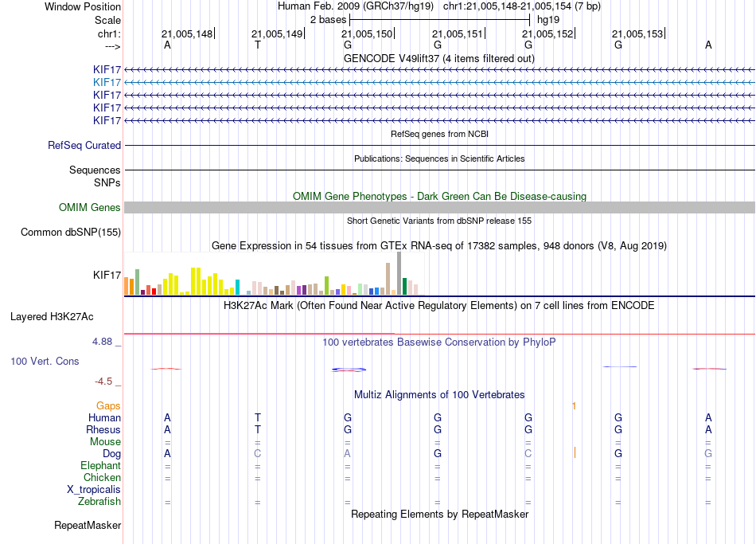Click the Layered H3K27Ac track label
Viewport: 756px width, 544px height.
pos(52,317)
